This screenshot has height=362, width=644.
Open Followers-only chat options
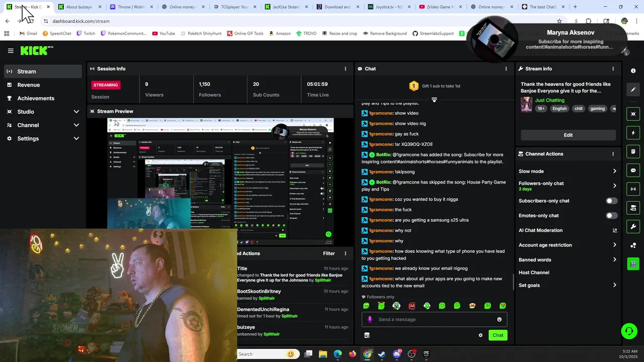pyautogui.click(x=568, y=186)
